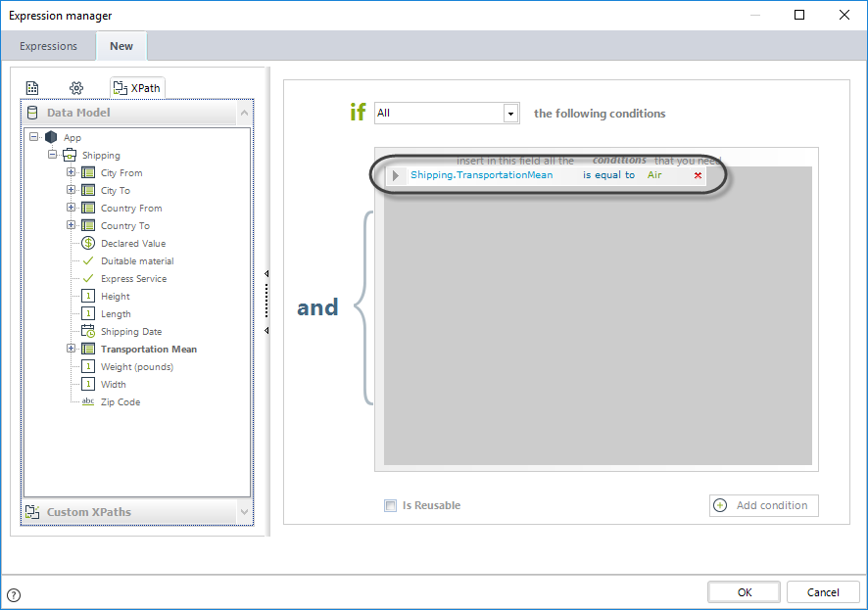Open the help question mark icon
Image resolution: width=868 pixels, height=610 pixels.
[14, 595]
